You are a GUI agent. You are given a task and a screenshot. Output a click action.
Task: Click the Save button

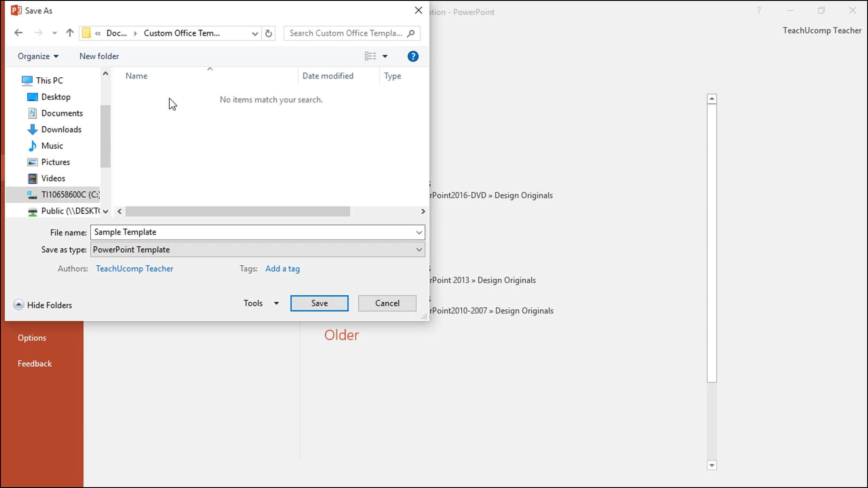pyautogui.click(x=319, y=303)
